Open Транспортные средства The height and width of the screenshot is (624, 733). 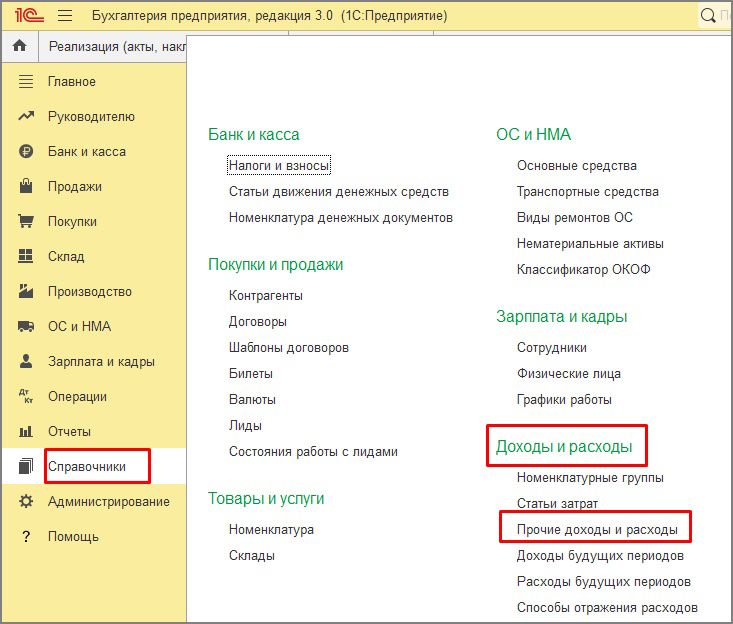click(x=588, y=191)
